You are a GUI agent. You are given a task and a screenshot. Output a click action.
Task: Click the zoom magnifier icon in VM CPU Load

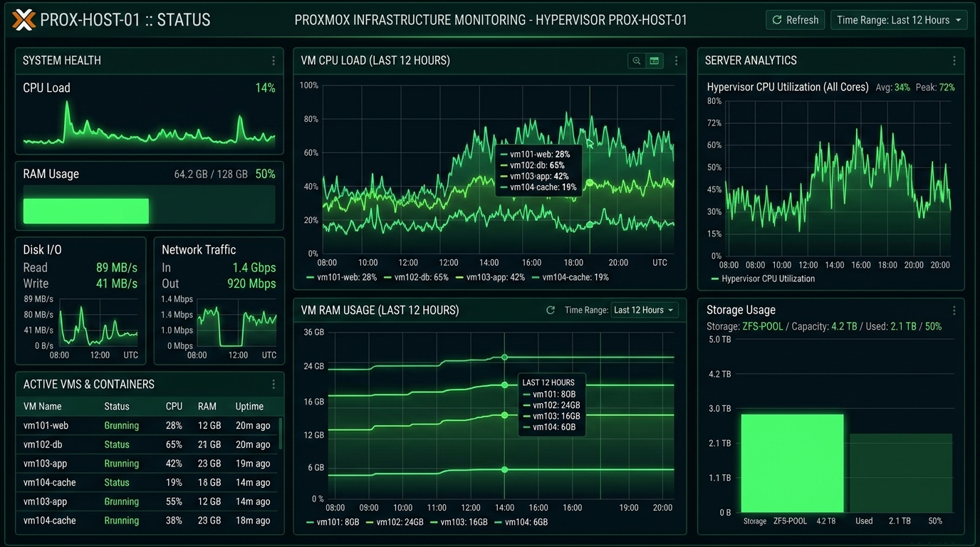point(637,61)
